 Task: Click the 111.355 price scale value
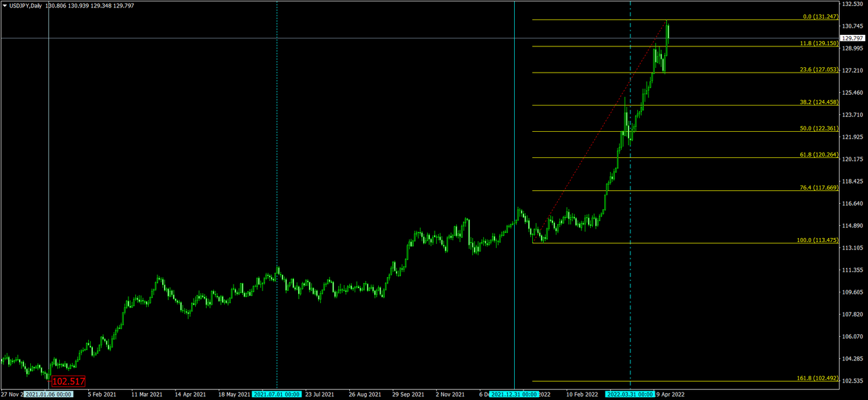853,270
